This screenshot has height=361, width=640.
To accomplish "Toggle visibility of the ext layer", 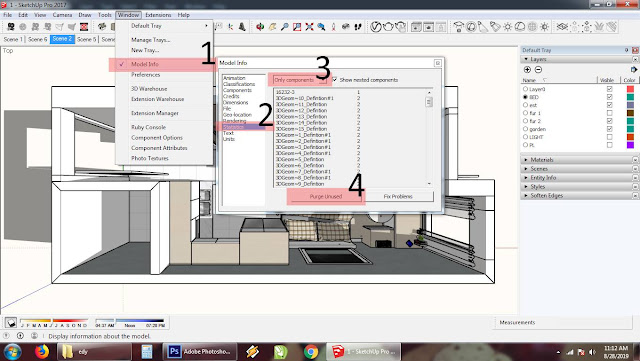I will pos(609,105).
